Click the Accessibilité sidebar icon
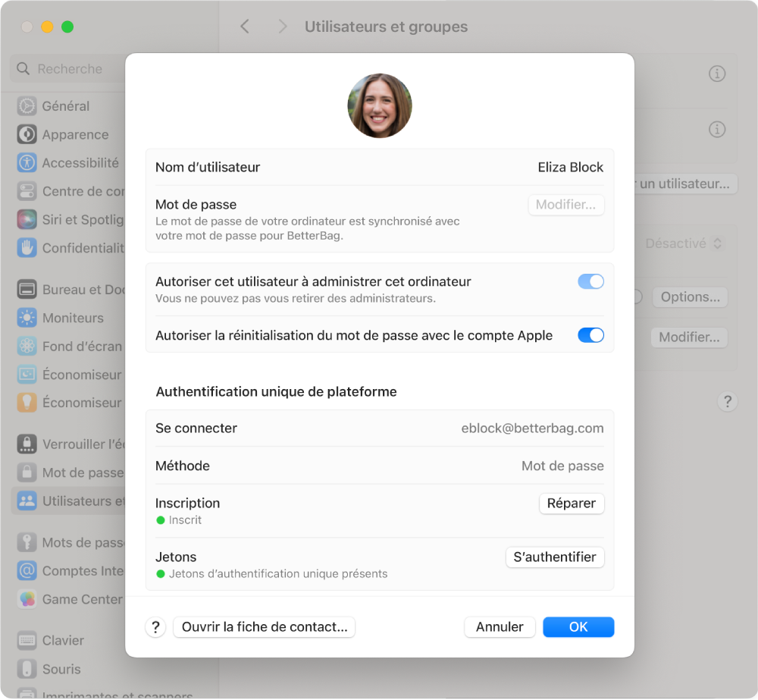Viewport: 758px width, 700px height. point(27,162)
